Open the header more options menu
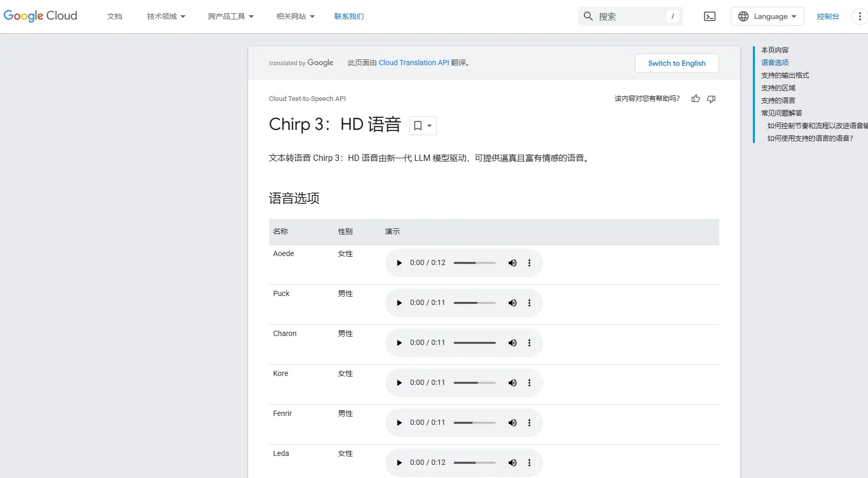868x478 pixels. pyautogui.click(x=860, y=16)
